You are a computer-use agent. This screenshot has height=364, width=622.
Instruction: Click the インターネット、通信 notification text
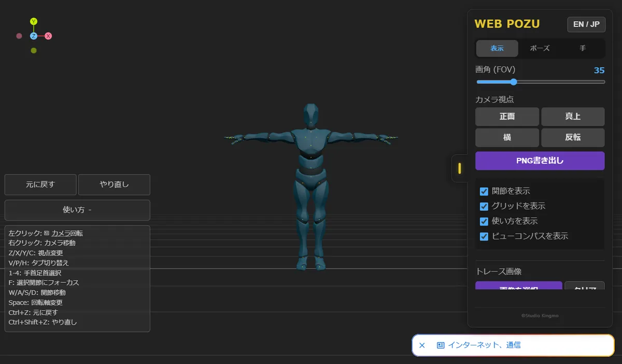click(x=484, y=345)
